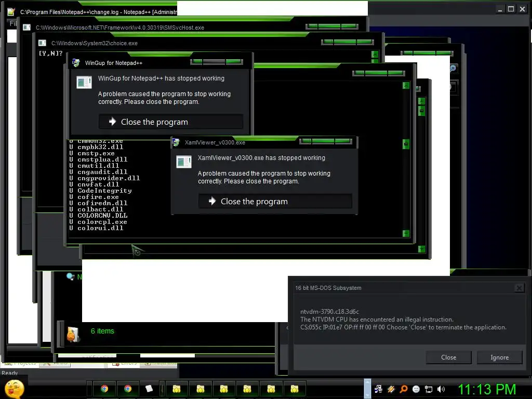Click the 'Ready' status bar text
The width and height of the screenshot is (532, 399).
tap(9, 373)
